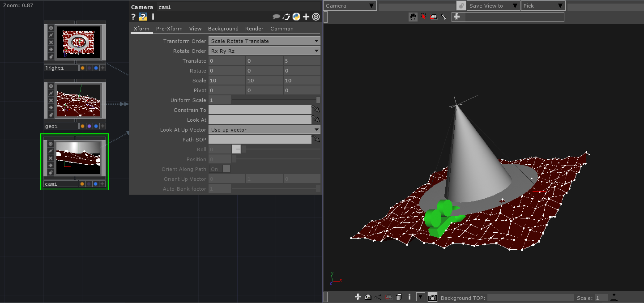Viewport: 644px width, 303px height.
Task: Click the Background TOP input field
Action: [530, 298]
